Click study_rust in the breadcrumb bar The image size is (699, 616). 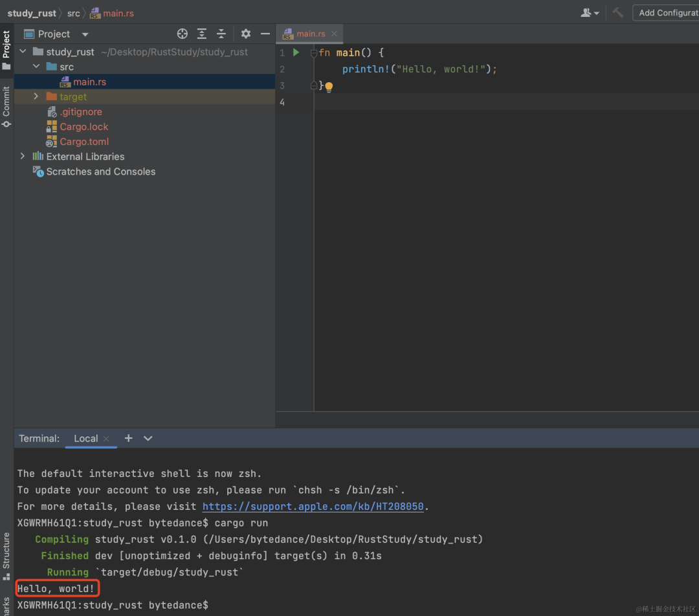click(x=32, y=14)
